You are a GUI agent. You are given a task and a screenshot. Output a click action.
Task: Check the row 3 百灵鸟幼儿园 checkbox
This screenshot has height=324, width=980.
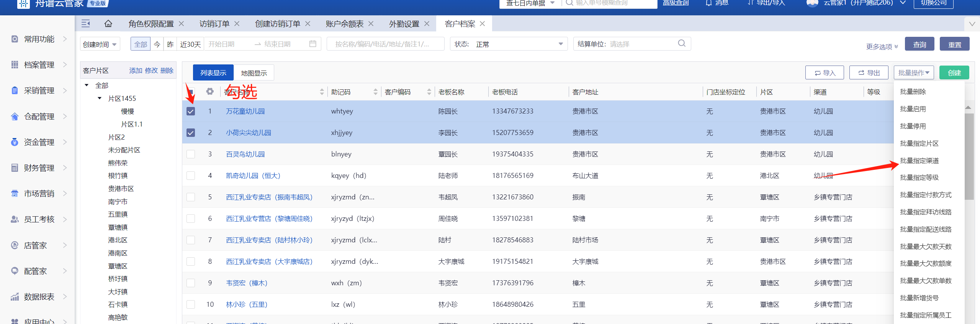pyautogui.click(x=191, y=154)
